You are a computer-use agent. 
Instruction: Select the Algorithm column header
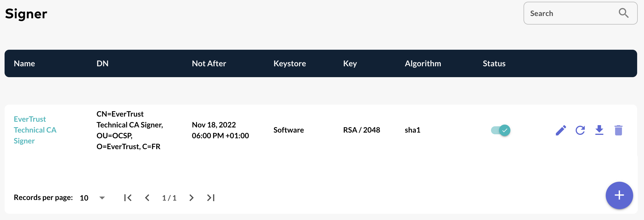(423, 63)
